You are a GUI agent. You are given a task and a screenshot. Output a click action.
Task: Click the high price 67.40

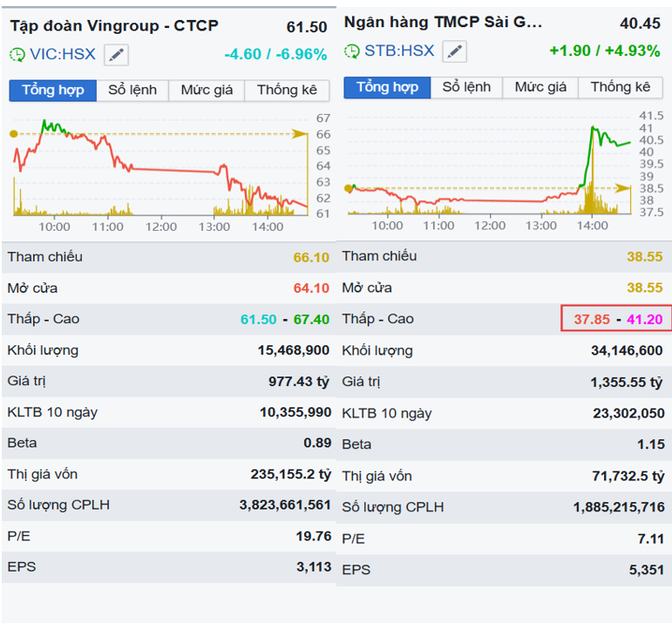[x=311, y=320]
